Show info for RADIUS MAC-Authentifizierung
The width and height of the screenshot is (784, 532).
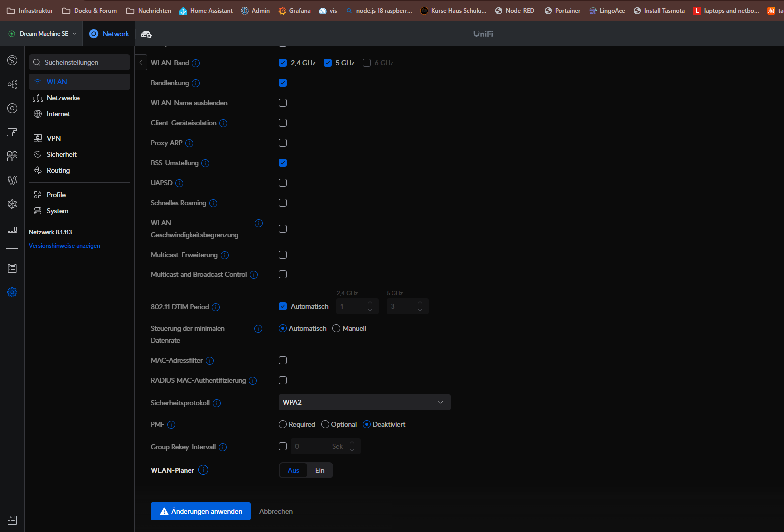coord(253,381)
